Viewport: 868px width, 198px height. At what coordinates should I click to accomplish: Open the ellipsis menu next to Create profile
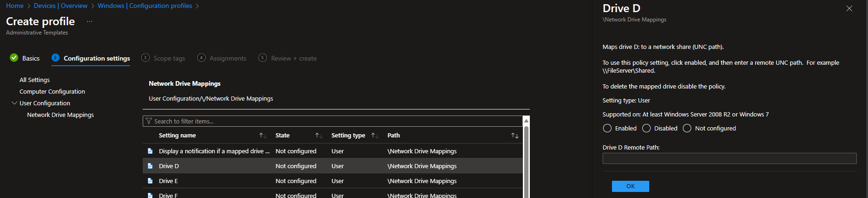[90, 21]
